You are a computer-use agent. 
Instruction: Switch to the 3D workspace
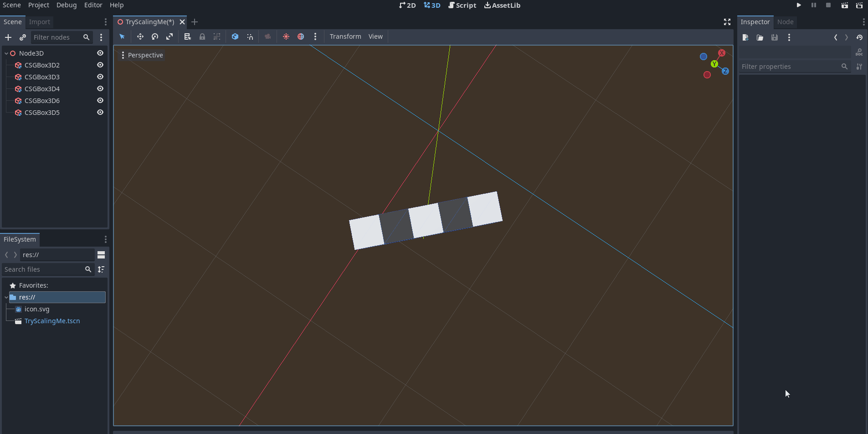point(432,5)
